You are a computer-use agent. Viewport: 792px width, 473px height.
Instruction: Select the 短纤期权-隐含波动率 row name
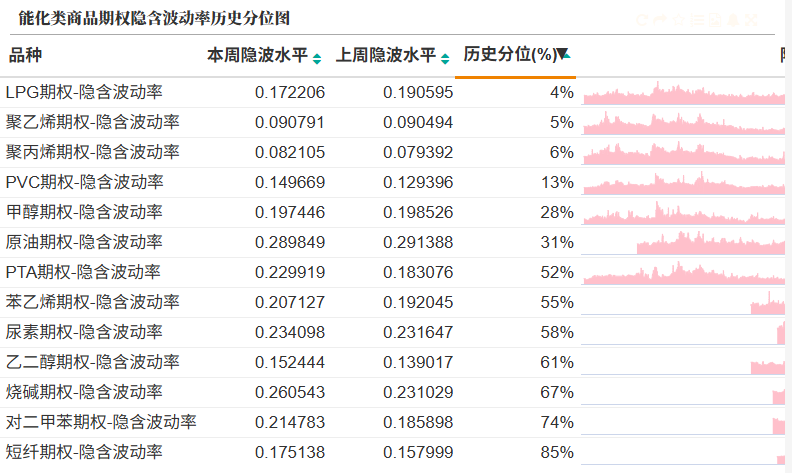pyautogui.click(x=84, y=452)
